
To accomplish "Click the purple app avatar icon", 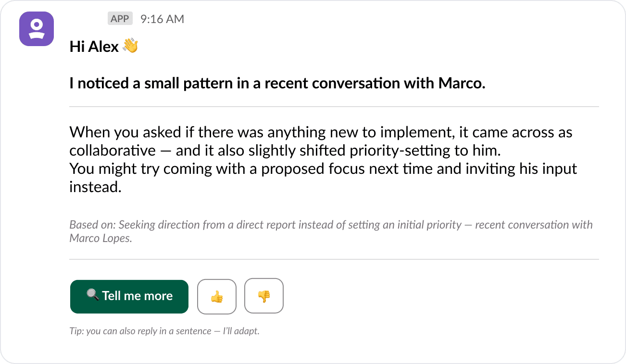I will [36, 29].
